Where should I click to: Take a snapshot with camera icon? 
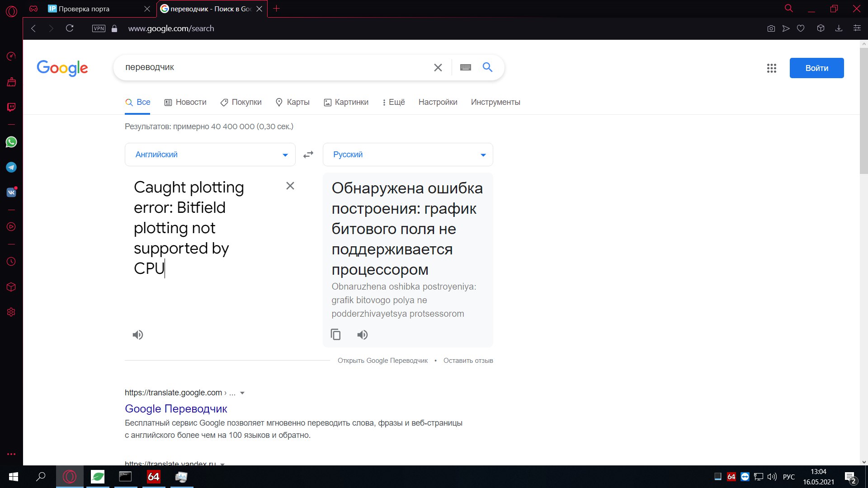(771, 28)
